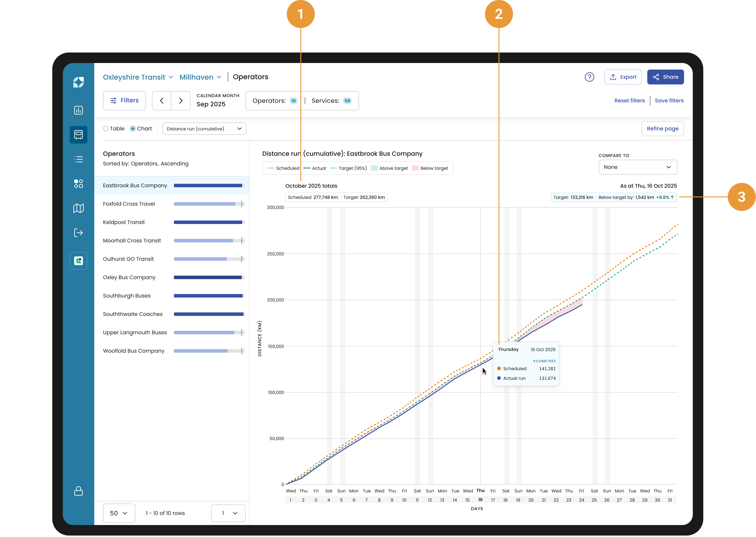
Task: Open the help question mark icon
Action: [589, 77]
